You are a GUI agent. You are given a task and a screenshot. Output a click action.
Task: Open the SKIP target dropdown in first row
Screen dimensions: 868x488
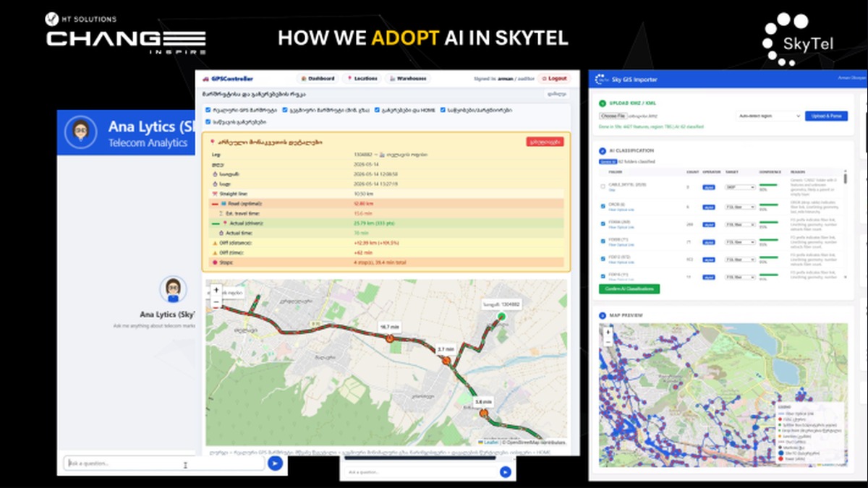[x=739, y=187]
